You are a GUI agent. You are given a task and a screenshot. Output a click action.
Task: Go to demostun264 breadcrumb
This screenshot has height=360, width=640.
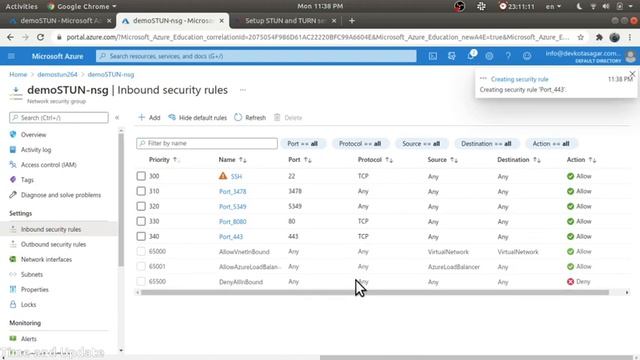point(57,75)
